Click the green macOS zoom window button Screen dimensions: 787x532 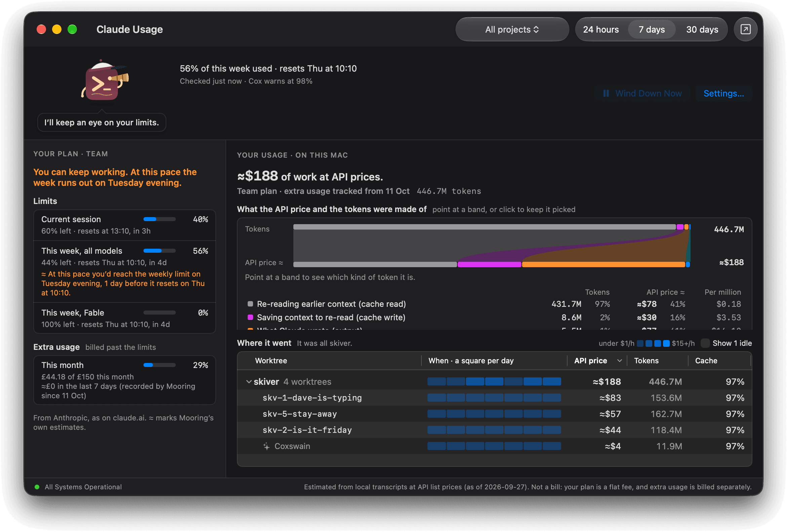point(72,30)
